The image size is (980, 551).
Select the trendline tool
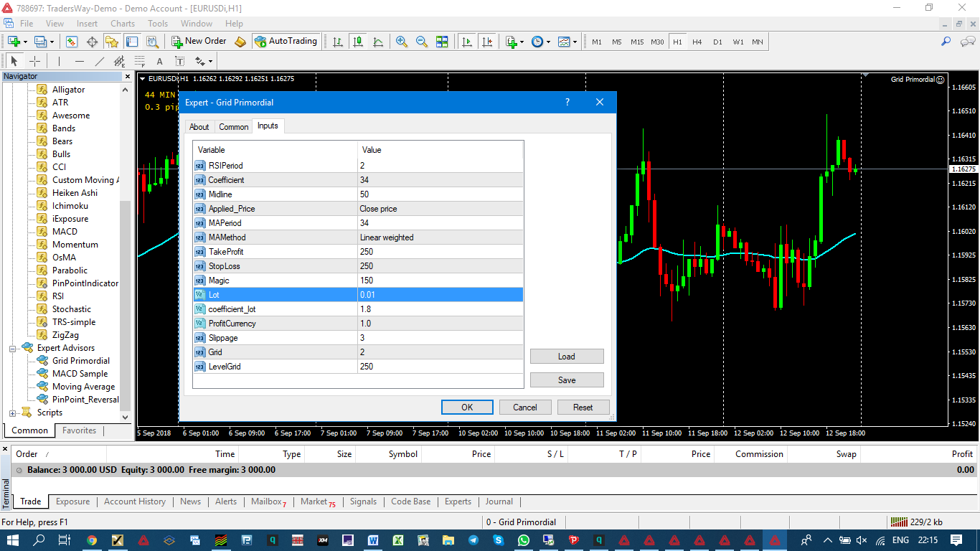[x=99, y=61]
